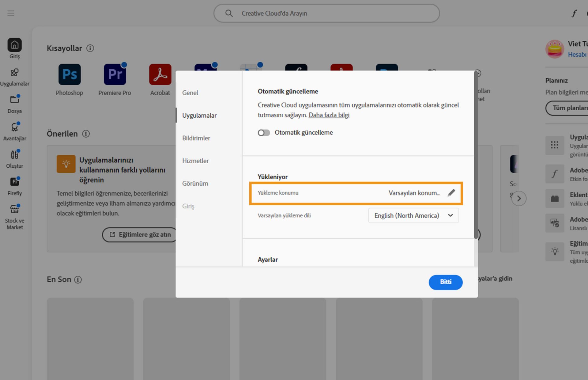Click the Creative Cloud'da Arayın search field
This screenshot has height=380, width=588.
326,13
